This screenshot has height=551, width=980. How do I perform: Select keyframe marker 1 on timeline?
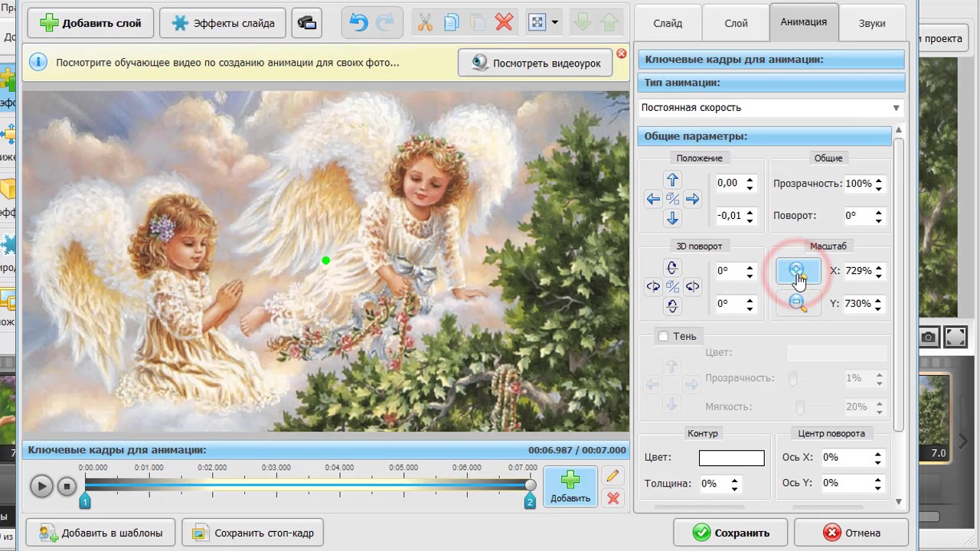coord(85,501)
